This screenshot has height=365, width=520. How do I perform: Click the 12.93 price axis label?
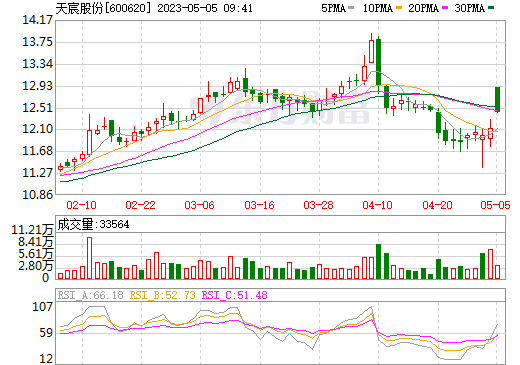pyautogui.click(x=37, y=86)
